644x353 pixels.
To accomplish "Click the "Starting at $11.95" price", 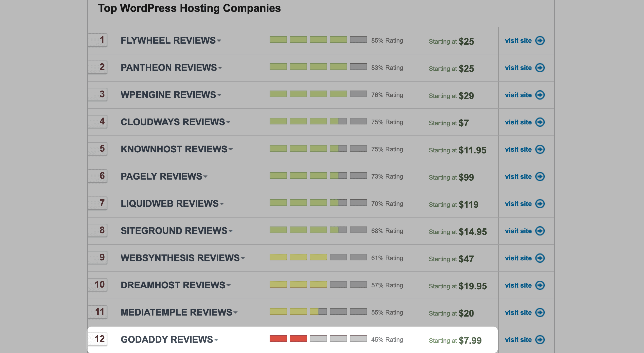I will coord(458,150).
